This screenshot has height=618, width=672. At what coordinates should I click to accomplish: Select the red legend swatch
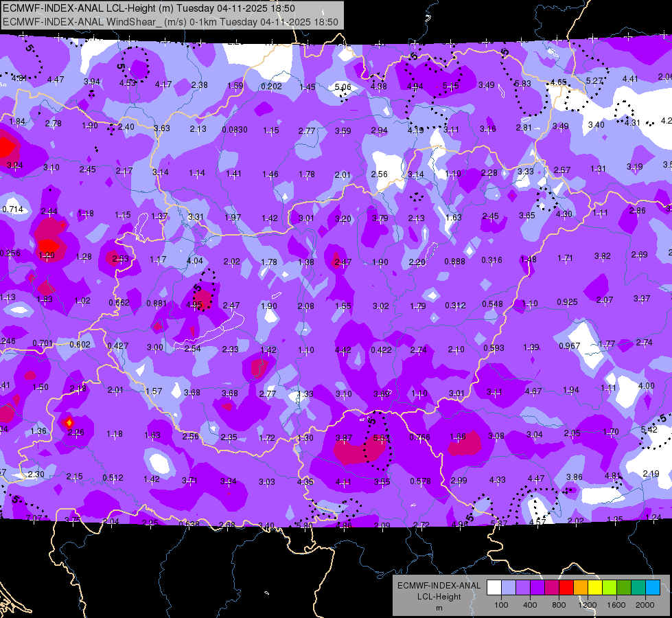click(566, 587)
